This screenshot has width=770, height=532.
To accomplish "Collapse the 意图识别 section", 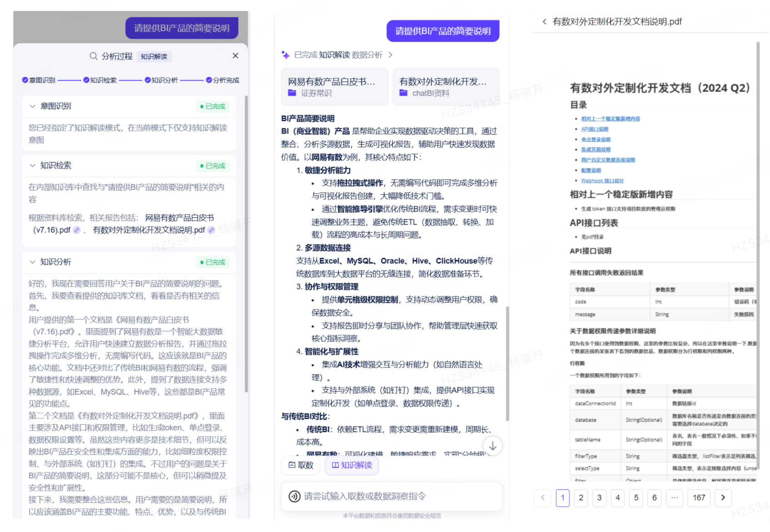I will click(32, 106).
